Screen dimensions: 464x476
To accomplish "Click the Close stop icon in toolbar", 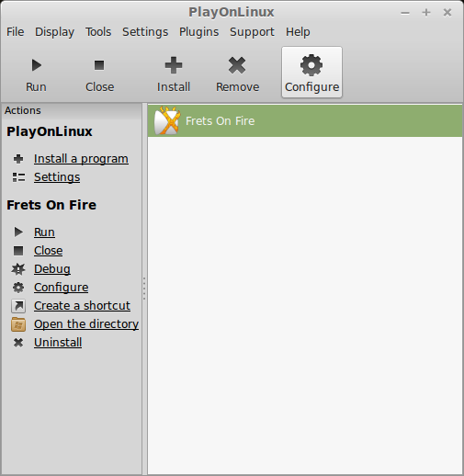I will coord(99,65).
